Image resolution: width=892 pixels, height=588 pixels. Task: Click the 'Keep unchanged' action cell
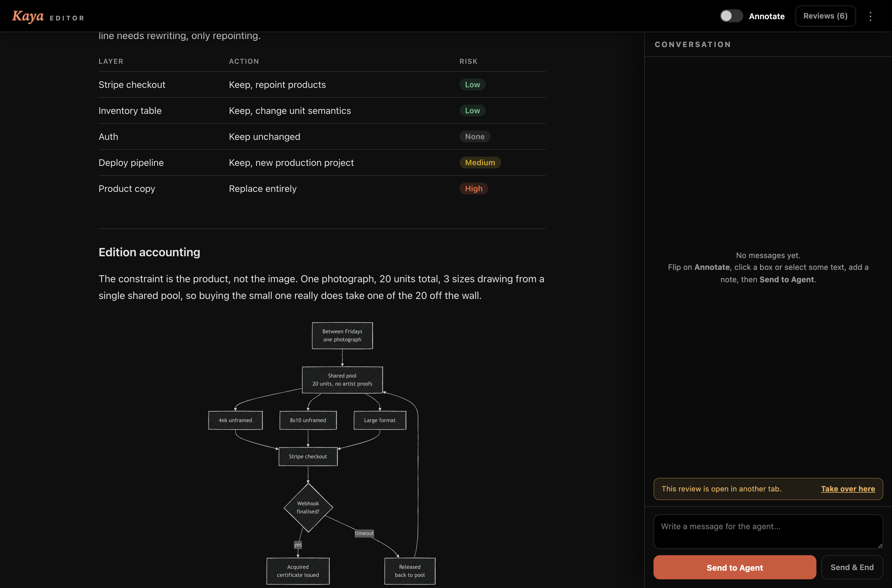pos(265,136)
